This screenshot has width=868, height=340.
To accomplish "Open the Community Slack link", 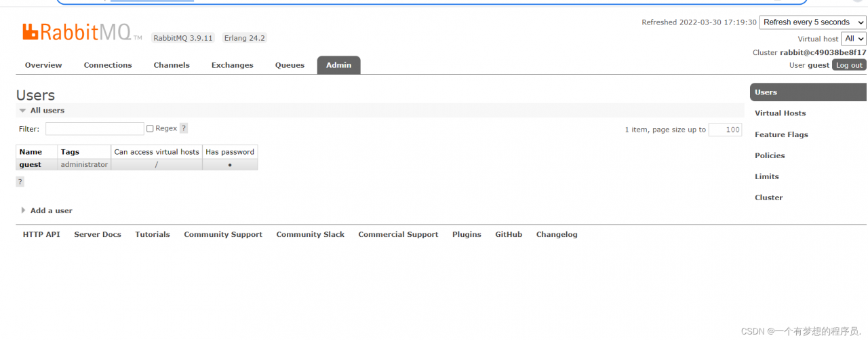I will [311, 234].
